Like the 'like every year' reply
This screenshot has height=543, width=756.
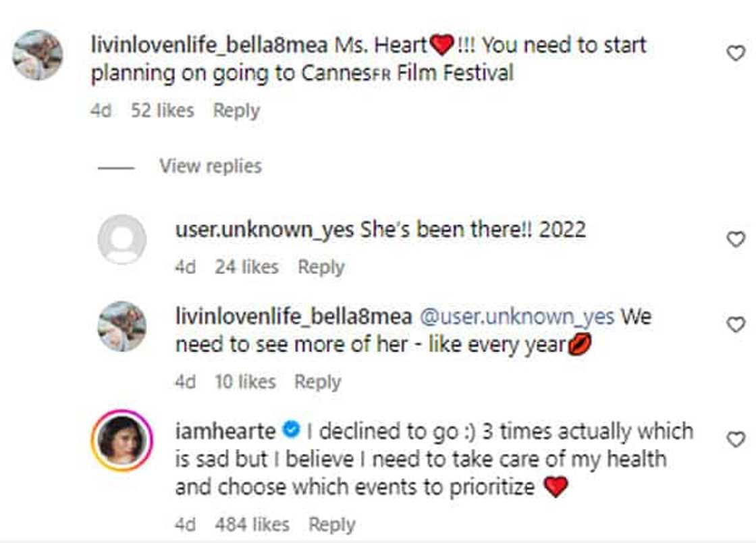735,325
